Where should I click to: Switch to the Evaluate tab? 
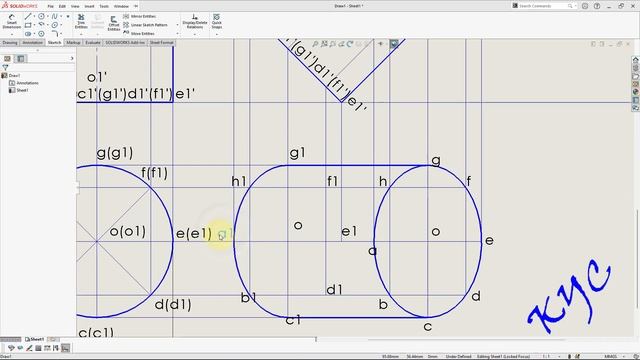[93, 42]
